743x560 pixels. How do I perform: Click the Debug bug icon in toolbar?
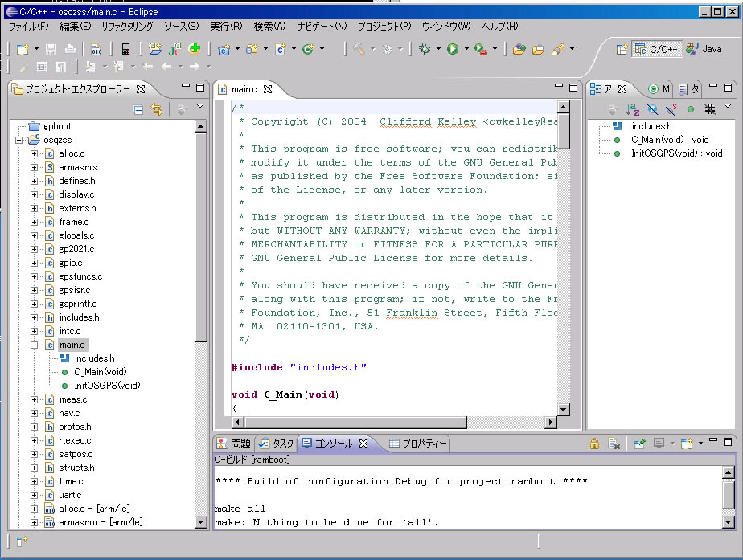click(425, 49)
